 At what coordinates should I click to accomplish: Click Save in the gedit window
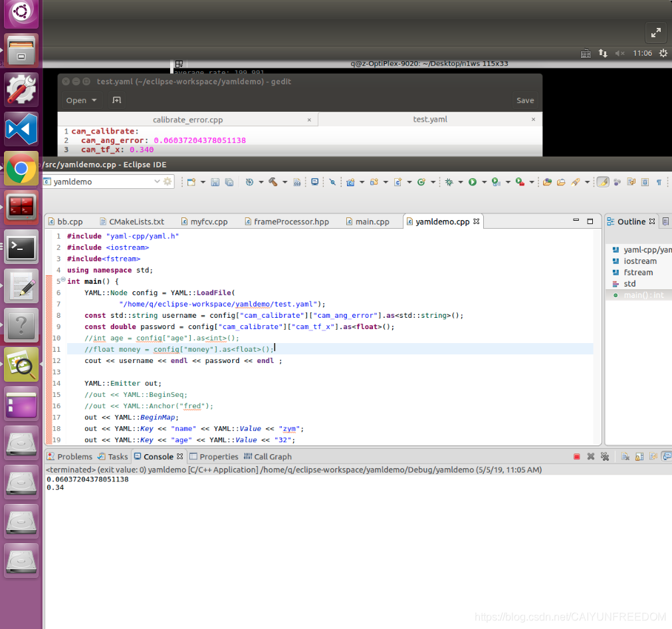pyautogui.click(x=525, y=100)
